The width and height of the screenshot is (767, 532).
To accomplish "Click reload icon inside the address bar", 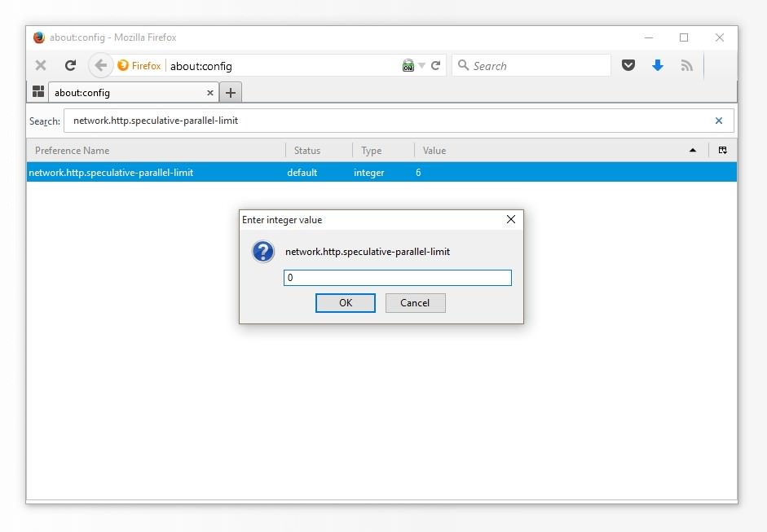I will pyautogui.click(x=435, y=65).
